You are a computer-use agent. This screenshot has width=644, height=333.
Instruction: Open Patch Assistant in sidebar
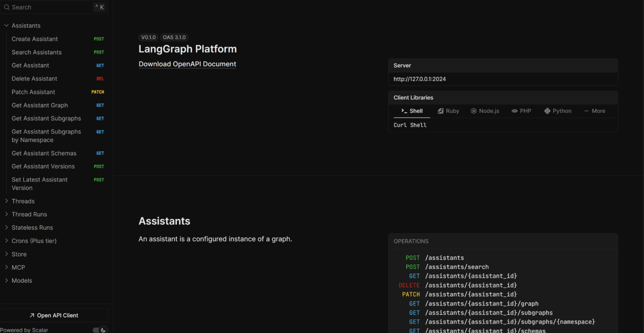pos(57,92)
